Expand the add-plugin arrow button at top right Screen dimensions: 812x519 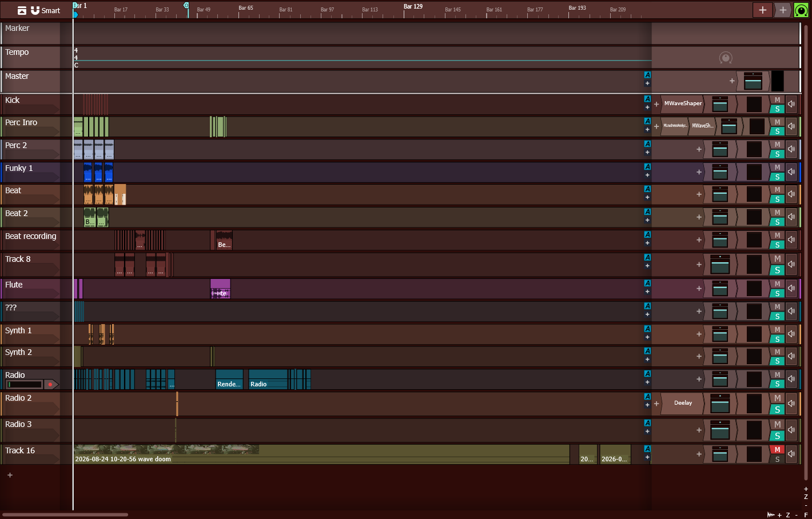tap(783, 10)
